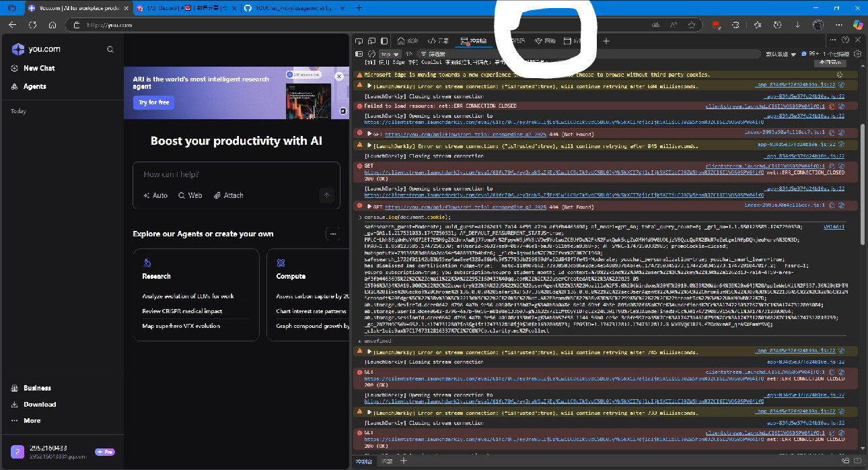Image resolution: width=868 pixels, height=470 pixels.
Task: Toggle the device emulation icon in DevTools
Action: click(x=371, y=41)
